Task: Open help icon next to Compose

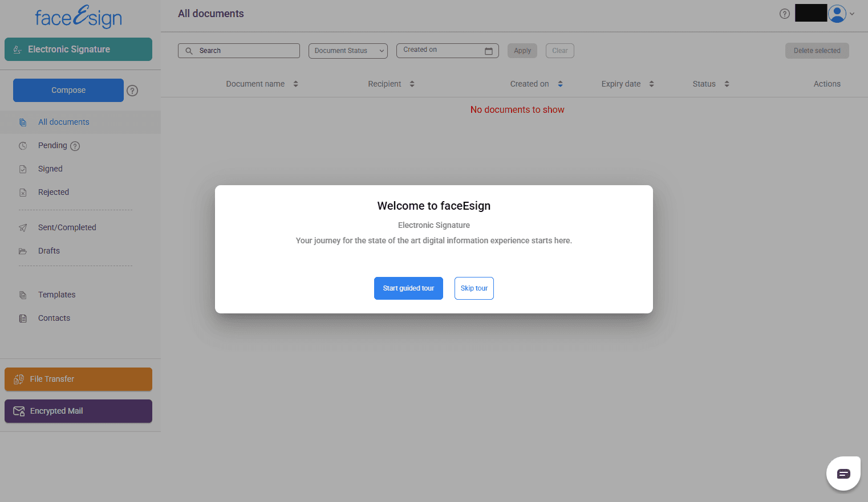Action: tap(132, 91)
